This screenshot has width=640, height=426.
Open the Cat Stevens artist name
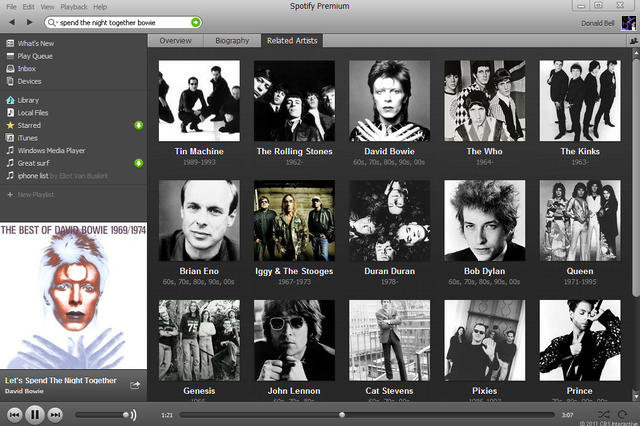coord(389,391)
